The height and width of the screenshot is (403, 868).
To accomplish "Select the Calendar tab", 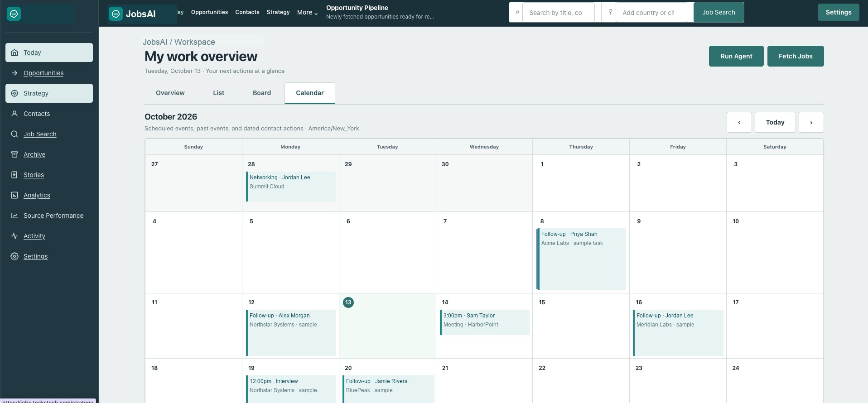I will [310, 93].
